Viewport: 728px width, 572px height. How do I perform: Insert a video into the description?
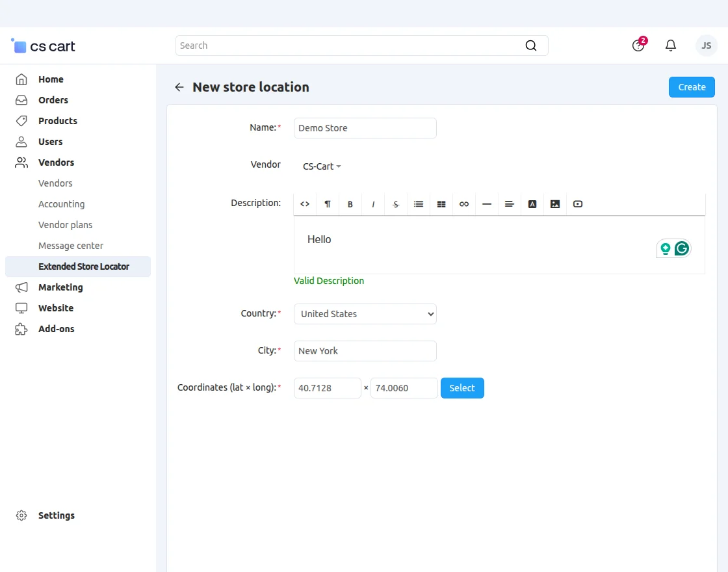[578, 204]
